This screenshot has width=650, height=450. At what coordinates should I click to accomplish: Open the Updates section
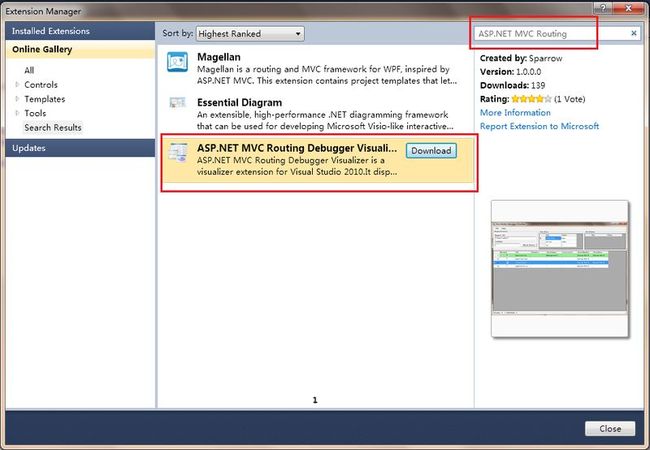tap(80, 148)
